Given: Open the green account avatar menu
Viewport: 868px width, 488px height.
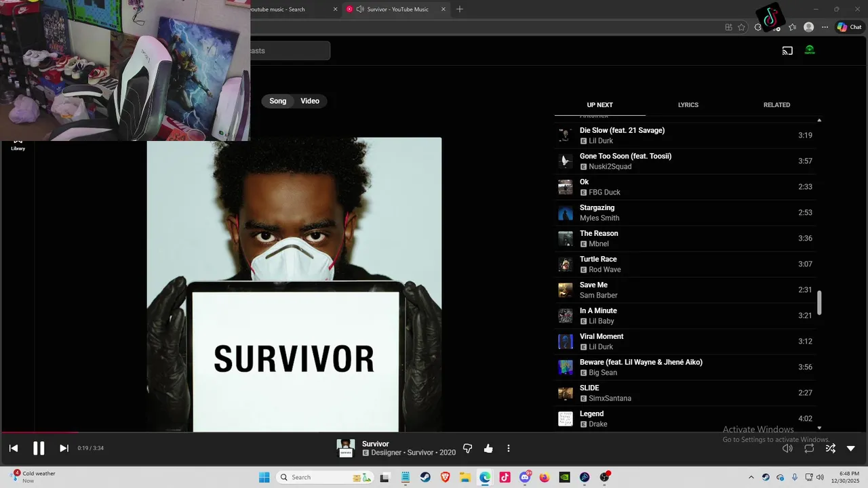Looking at the screenshot, I should click(x=810, y=50).
